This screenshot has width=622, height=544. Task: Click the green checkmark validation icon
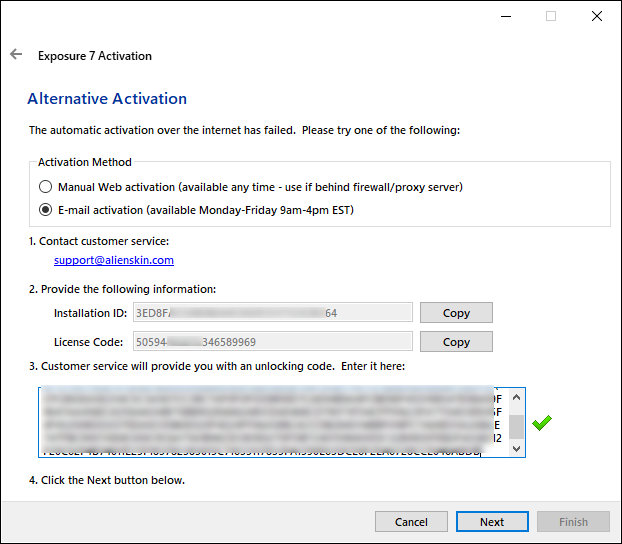coord(542,423)
